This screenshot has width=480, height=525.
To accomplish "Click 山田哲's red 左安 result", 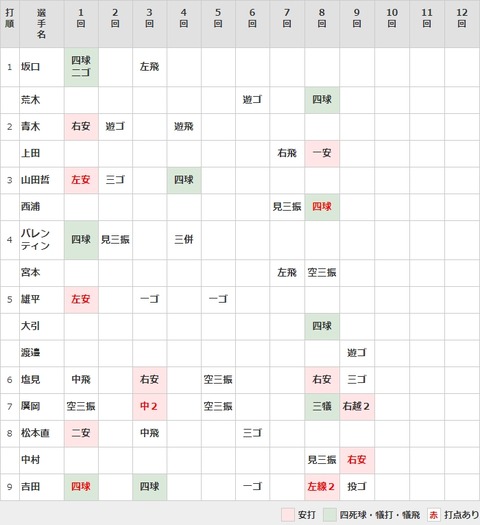I will pyautogui.click(x=81, y=180).
